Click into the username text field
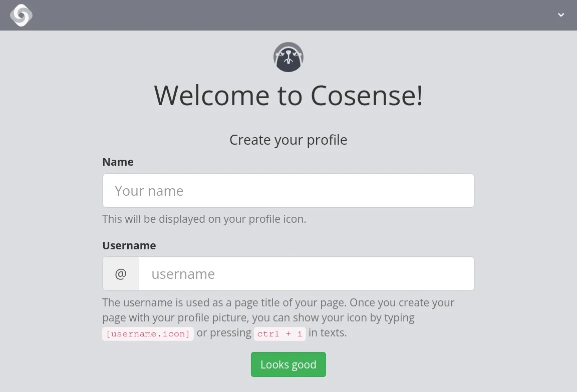 [x=307, y=274]
